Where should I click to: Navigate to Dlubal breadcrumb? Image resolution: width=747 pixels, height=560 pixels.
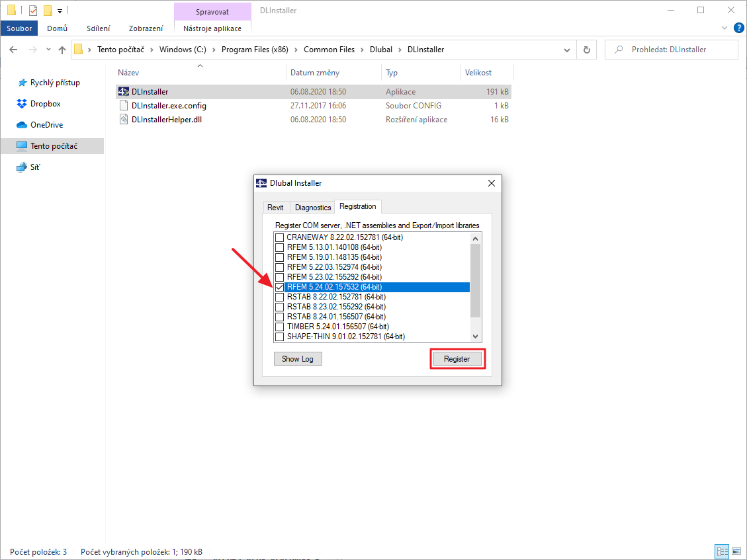[381, 49]
